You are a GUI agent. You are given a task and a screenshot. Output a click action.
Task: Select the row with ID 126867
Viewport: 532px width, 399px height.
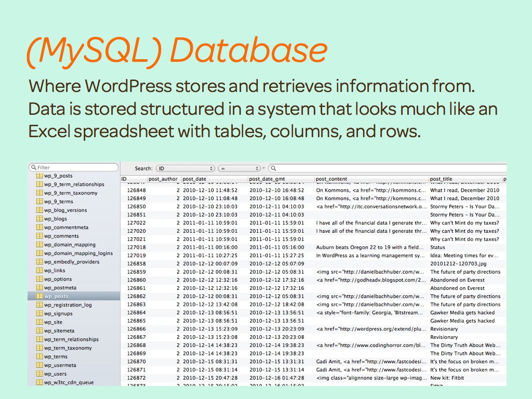coord(313,337)
